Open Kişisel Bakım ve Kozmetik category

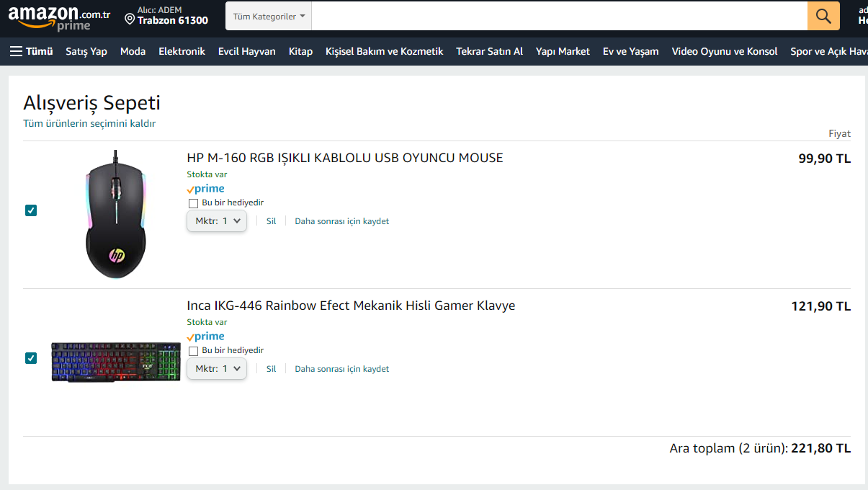385,51
